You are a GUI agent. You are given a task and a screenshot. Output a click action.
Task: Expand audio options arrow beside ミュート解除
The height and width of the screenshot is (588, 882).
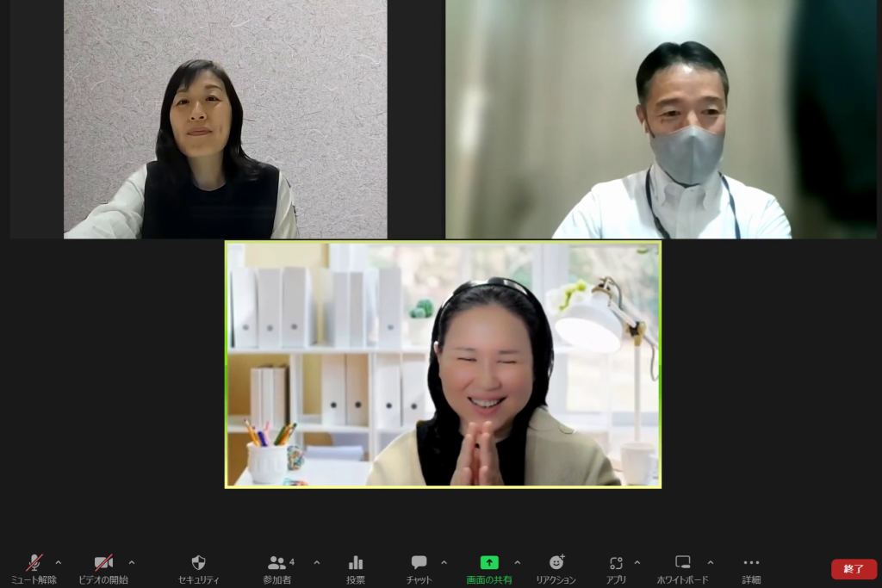(59, 563)
